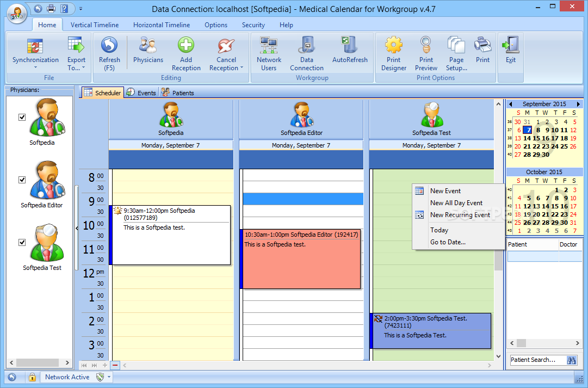Screen dimensions: 588x388
Task: Open the Security ribbon tab
Action: pyautogui.click(x=253, y=25)
